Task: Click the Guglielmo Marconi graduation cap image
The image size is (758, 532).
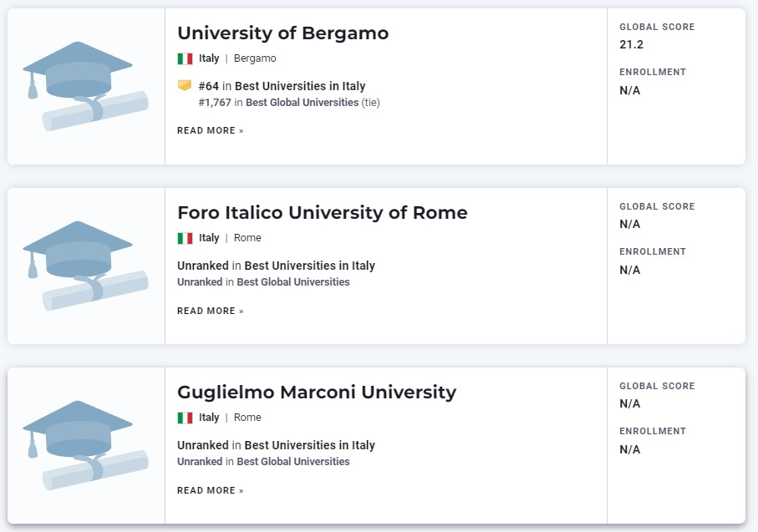Action: pyautogui.click(x=85, y=445)
